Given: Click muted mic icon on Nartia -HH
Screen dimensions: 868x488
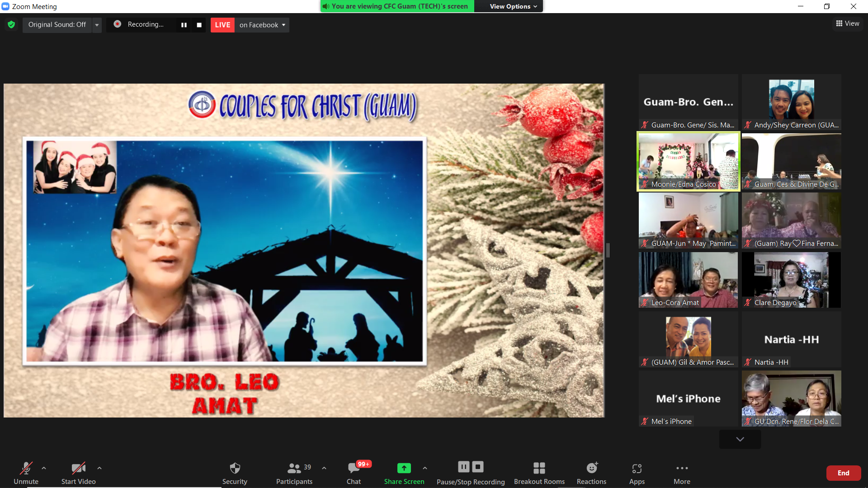Looking at the screenshot, I should pyautogui.click(x=748, y=362).
